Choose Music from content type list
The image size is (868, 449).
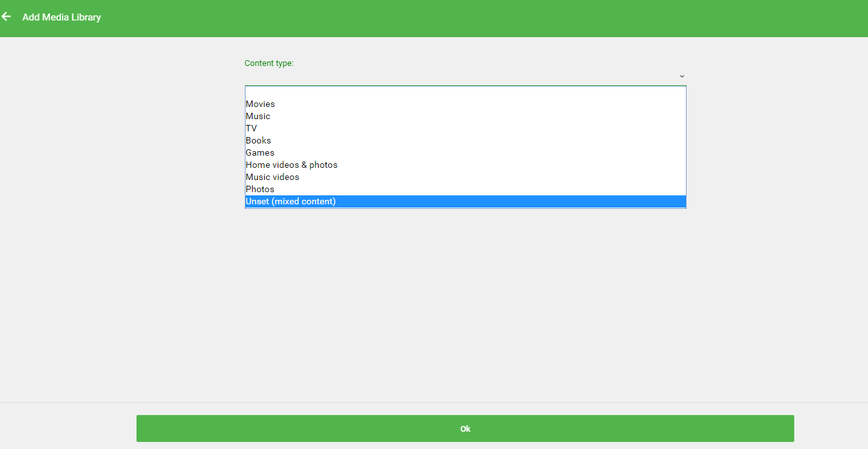pos(465,116)
